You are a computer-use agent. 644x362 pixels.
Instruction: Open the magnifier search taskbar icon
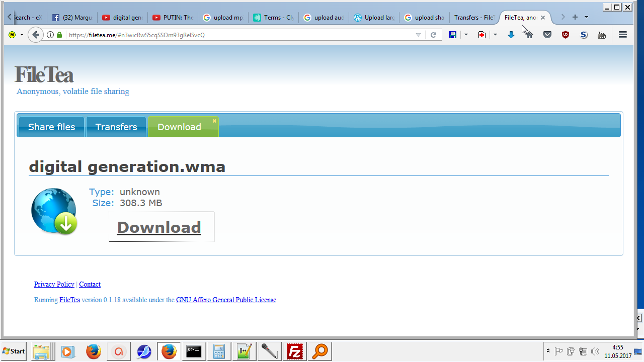[320, 351]
